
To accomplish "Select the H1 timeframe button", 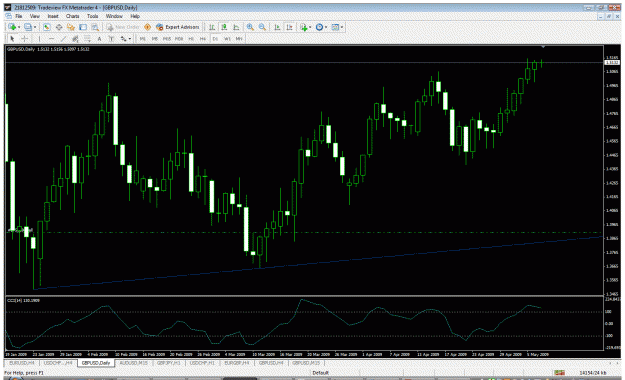I will 191,39.
